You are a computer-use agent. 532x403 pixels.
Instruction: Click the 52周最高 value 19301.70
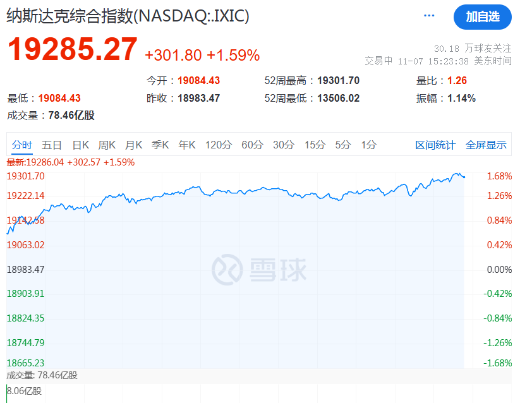(338, 81)
